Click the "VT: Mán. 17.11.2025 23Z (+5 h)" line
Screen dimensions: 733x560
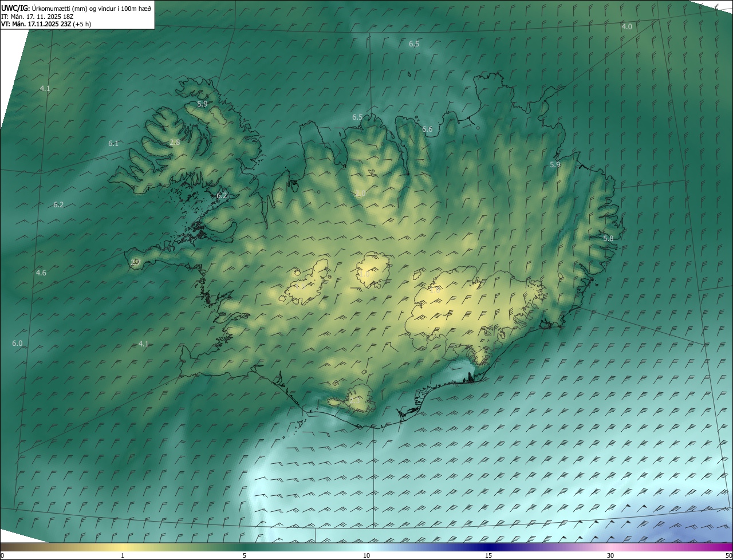(x=46, y=24)
